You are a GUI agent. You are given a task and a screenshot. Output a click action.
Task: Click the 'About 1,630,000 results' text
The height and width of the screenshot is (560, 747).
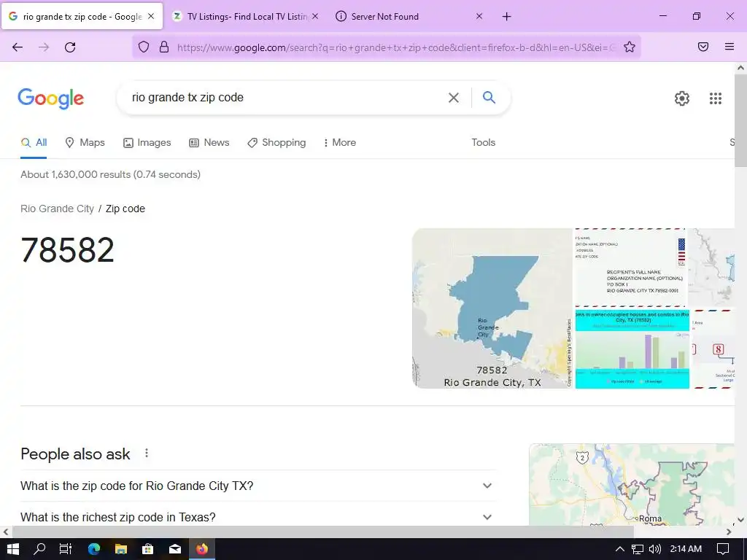111,174
